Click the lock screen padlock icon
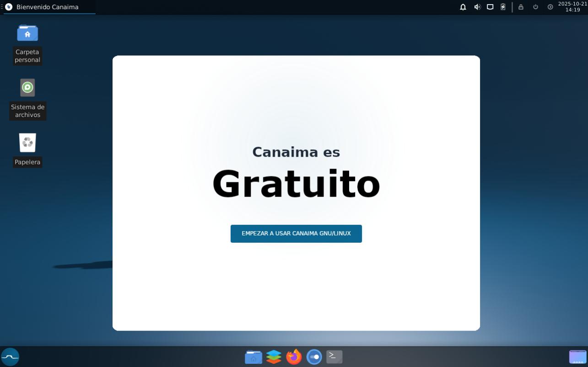The height and width of the screenshot is (367, 588). pyautogui.click(x=521, y=7)
